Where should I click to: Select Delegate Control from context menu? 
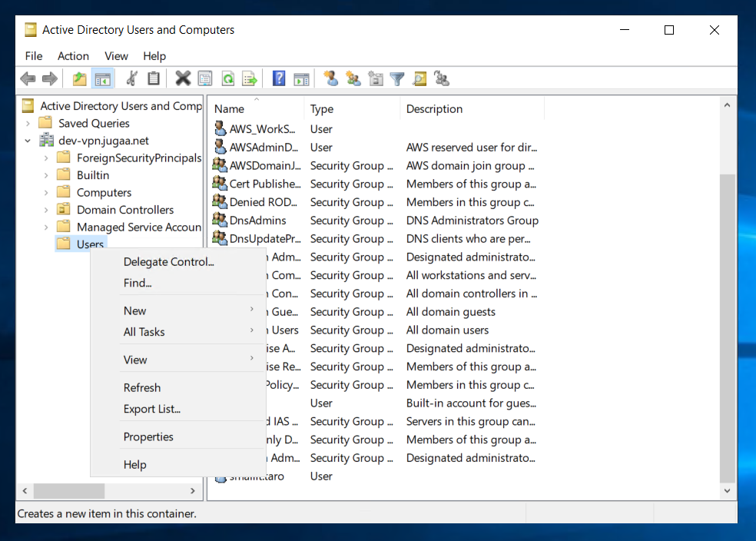tap(168, 262)
